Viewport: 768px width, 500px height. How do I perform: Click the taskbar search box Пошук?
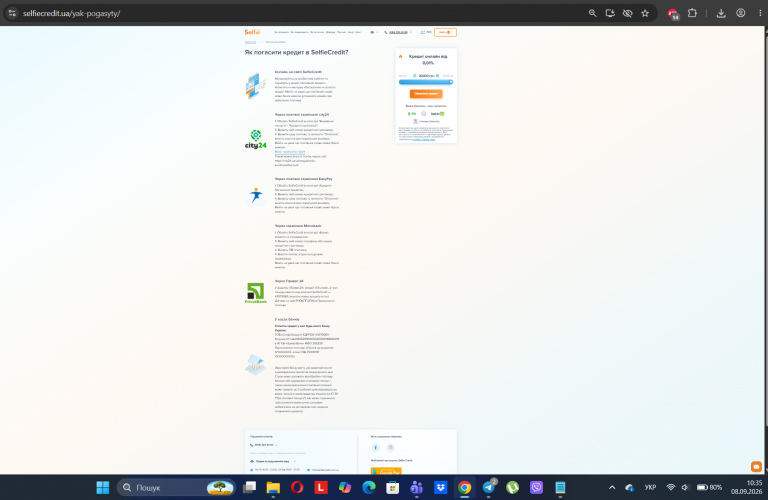click(176, 487)
